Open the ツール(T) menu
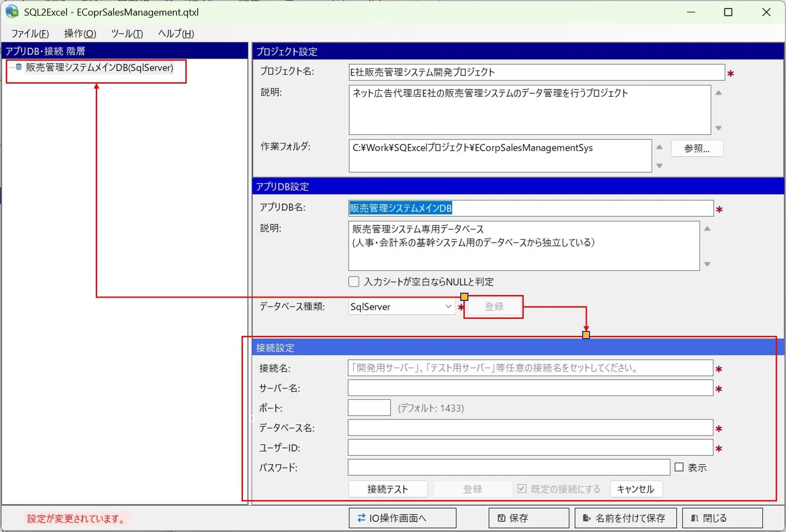Screen dimensions: 786x532 click(127, 34)
